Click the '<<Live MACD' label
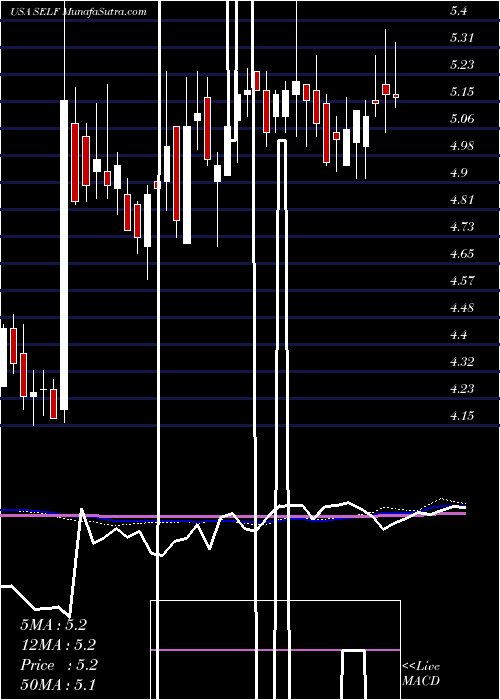The image size is (500, 700). (421, 674)
